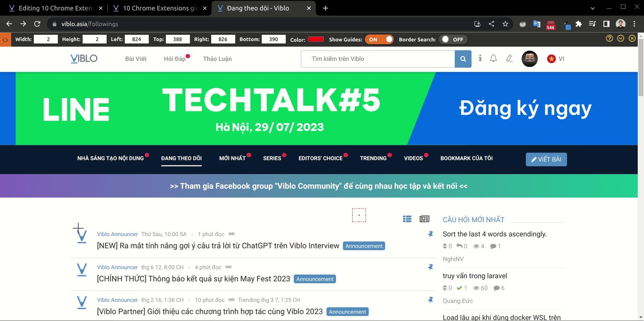Close the page ruler toolbar
Image resolution: width=644 pixels, height=321 pixels.
632,39
